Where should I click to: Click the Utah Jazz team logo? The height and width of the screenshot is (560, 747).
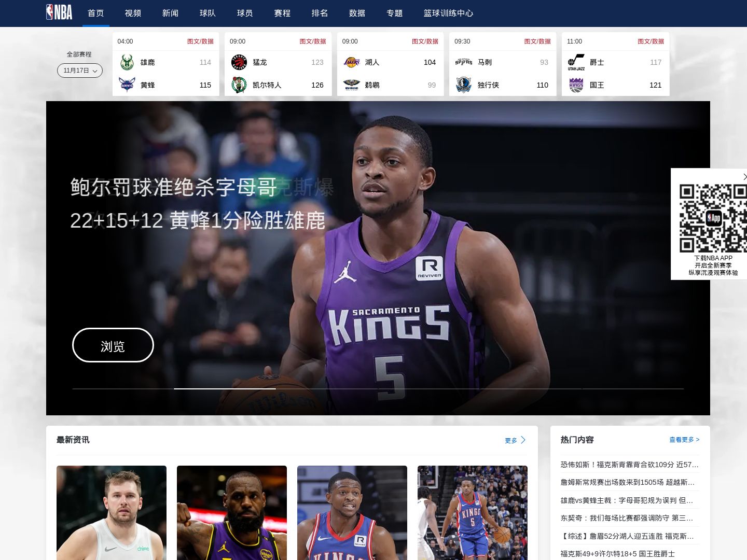click(x=576, y=62)
